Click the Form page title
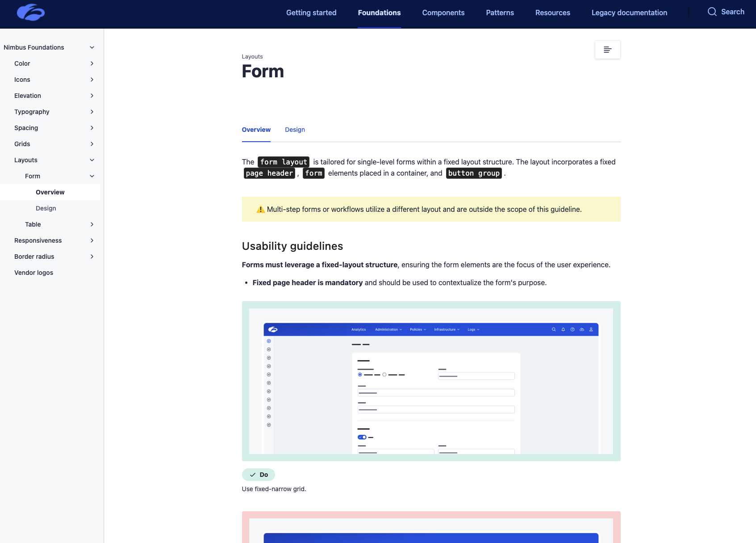 (x=263, y=72)
